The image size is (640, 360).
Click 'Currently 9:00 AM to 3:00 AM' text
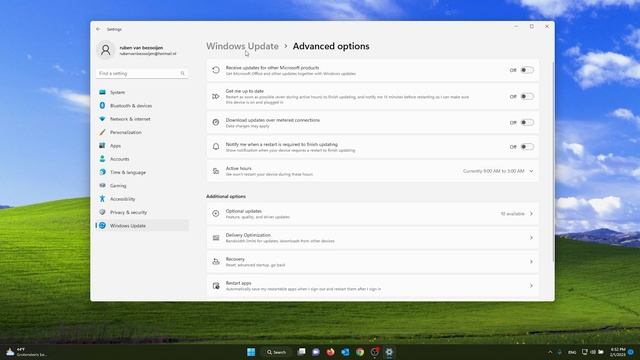click(493, 171)
